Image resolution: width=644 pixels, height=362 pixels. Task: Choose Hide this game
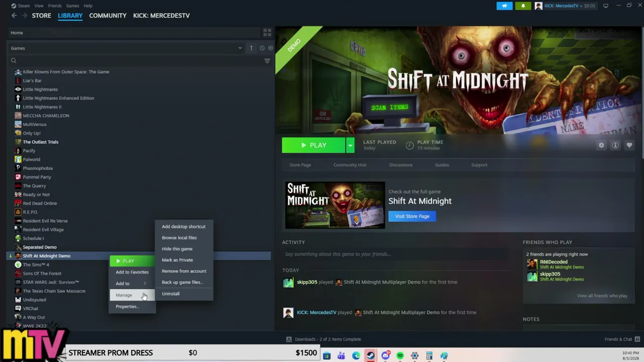point(184,249)
